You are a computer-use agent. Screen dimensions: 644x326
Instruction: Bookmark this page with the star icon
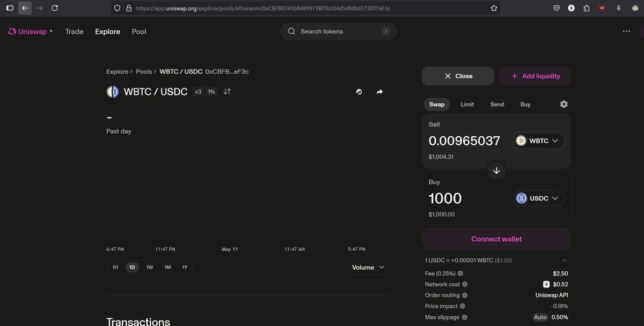(x=494, y=8)
